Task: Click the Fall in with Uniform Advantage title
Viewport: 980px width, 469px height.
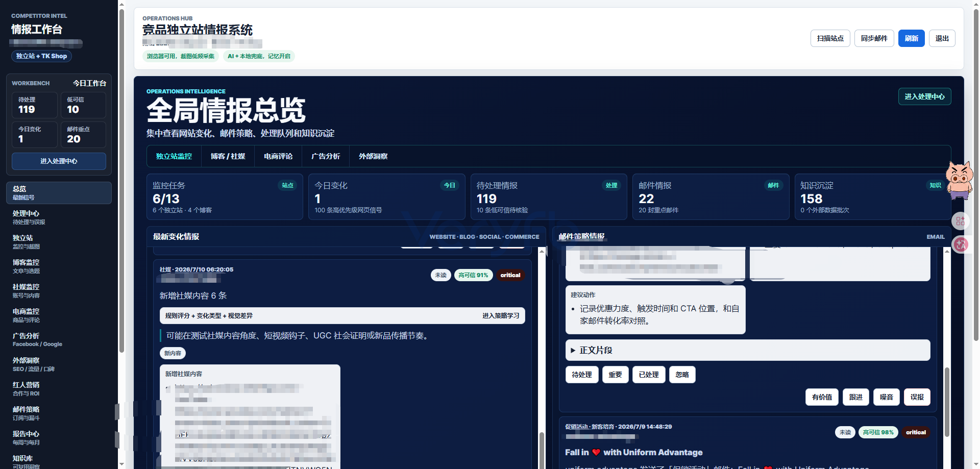Action: pos(633,452)
